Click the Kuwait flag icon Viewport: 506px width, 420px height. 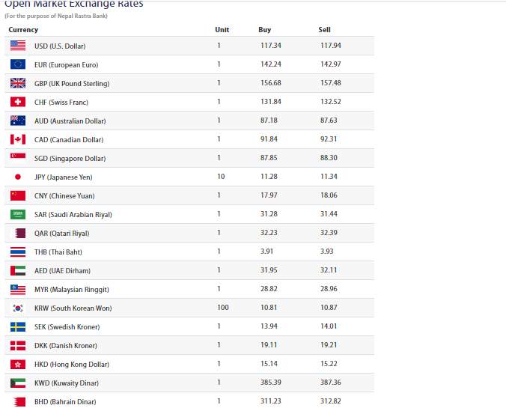pos(18,383)
